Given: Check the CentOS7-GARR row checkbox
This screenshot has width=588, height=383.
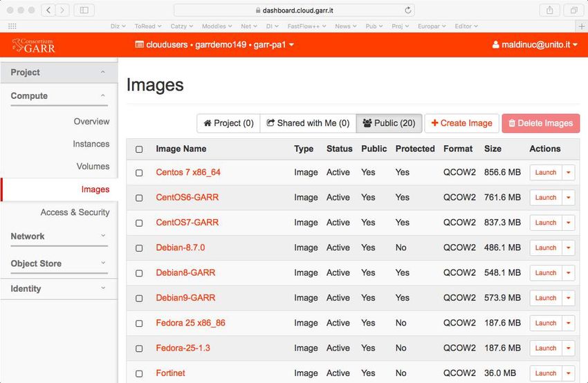Looking at the screenshot, I should click(x=139, y=223).
